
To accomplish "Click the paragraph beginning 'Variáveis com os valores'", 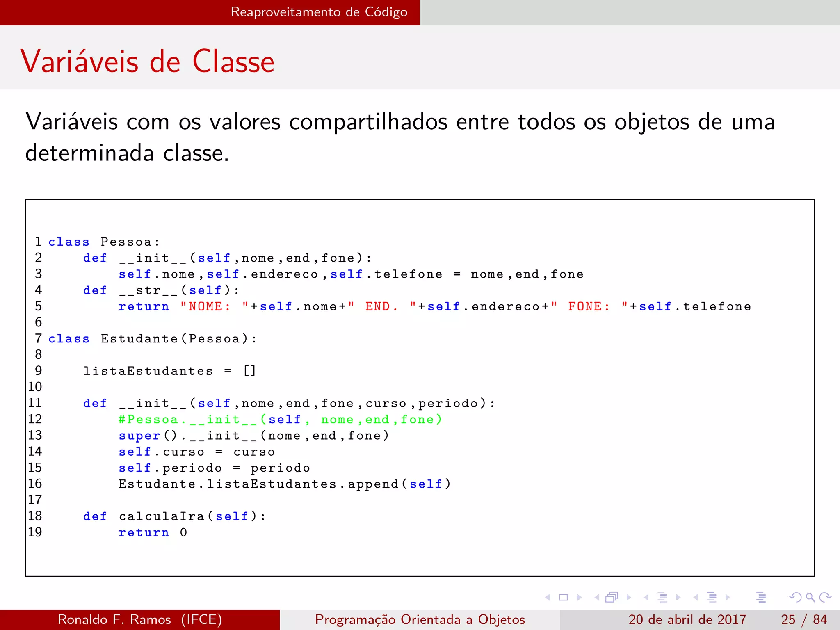I will click(400, 137).
